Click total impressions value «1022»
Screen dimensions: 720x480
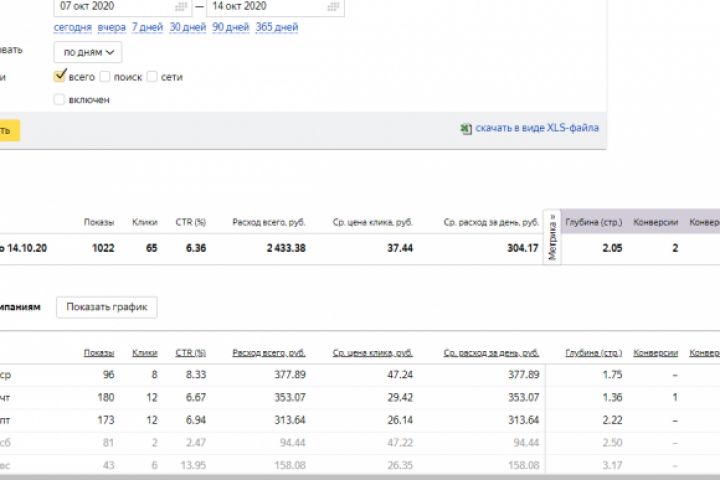coord(103,248)
